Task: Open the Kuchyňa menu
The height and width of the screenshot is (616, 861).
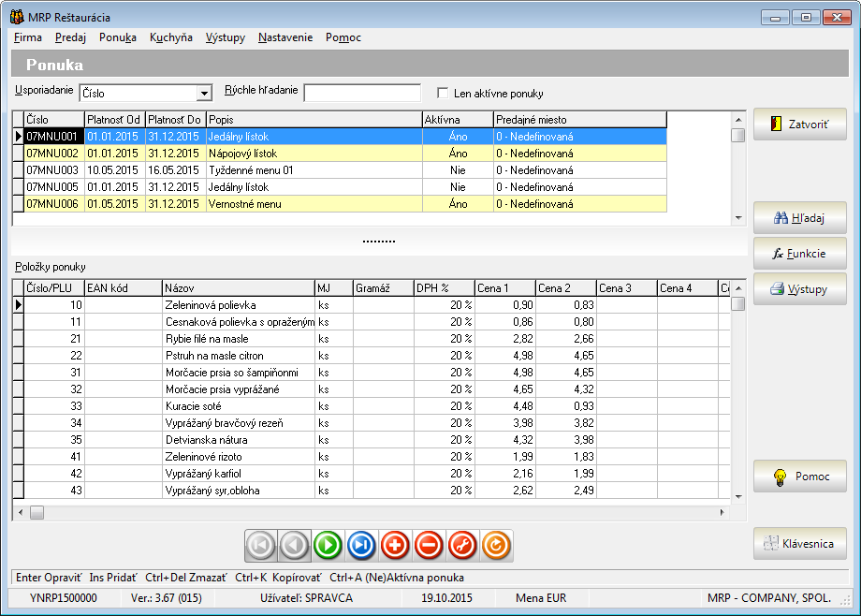Action: click(x=171, y=37)
